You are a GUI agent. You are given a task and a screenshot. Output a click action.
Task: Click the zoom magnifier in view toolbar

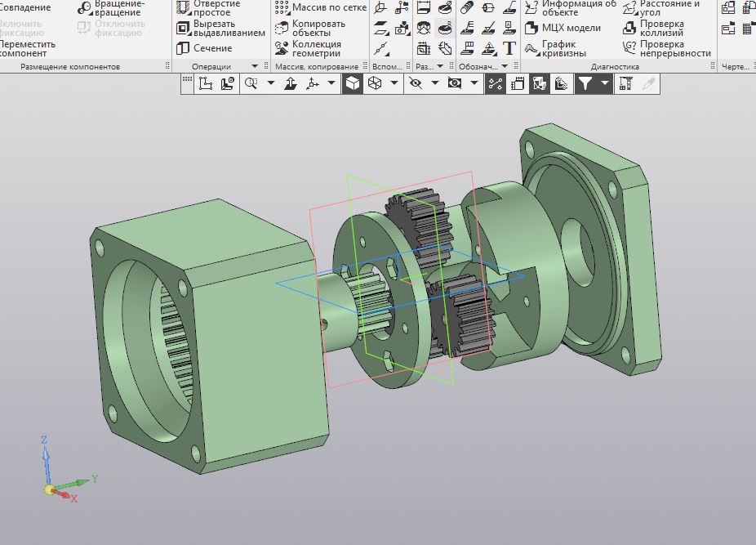tap(251, 83)
